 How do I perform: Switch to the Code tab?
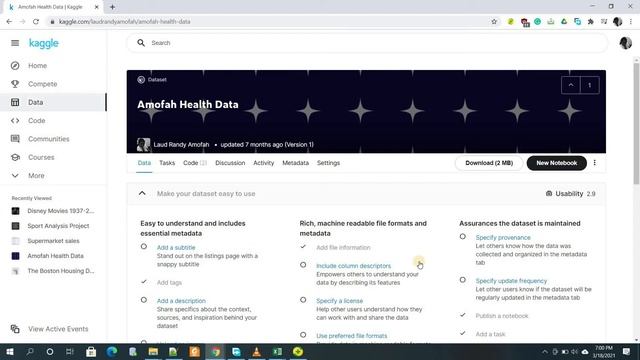(x=195, y=163)
